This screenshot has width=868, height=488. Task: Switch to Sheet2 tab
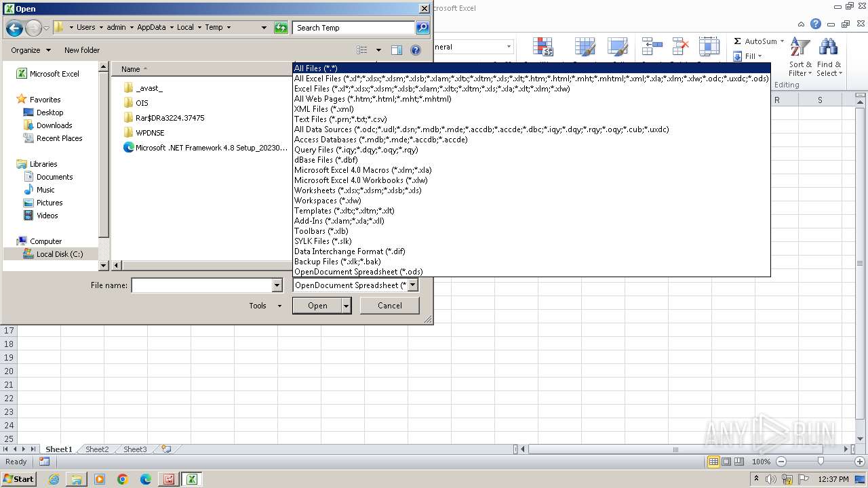coord(96,449)
